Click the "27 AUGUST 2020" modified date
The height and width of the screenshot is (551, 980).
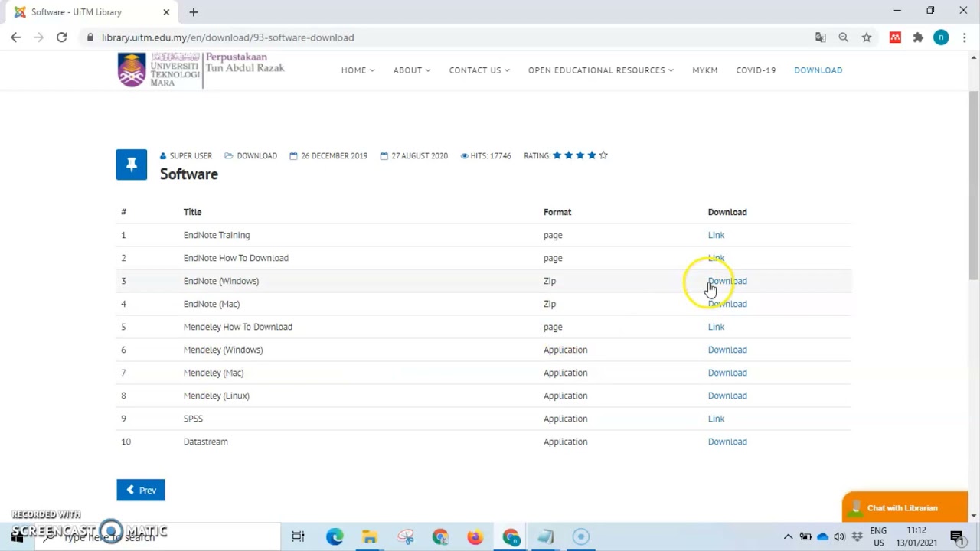pyautogui.click(x=420, y=156)
